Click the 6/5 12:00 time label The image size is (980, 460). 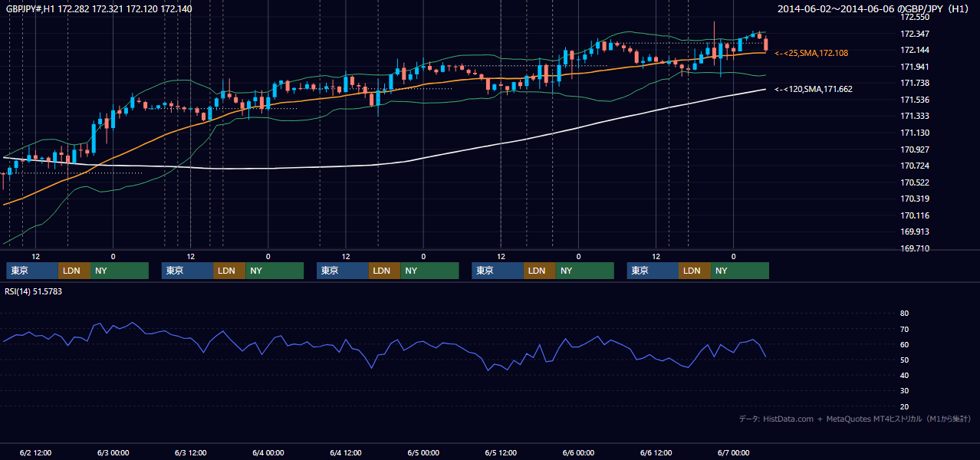[501, 452]
